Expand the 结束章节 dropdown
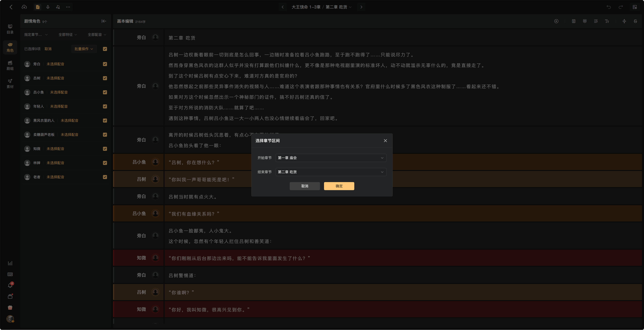 pos(331,172)
